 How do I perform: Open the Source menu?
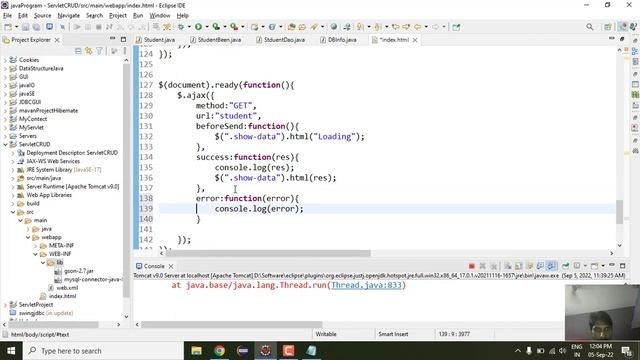42,16
